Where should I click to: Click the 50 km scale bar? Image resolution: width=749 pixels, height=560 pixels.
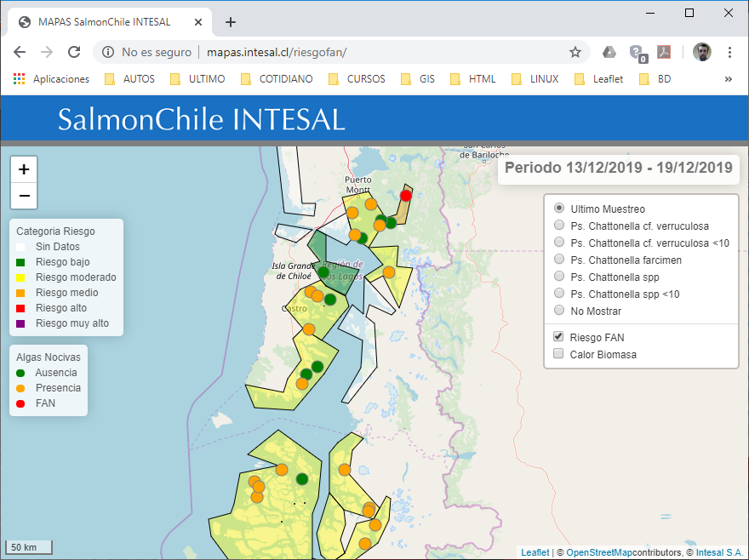click(28, 547)
